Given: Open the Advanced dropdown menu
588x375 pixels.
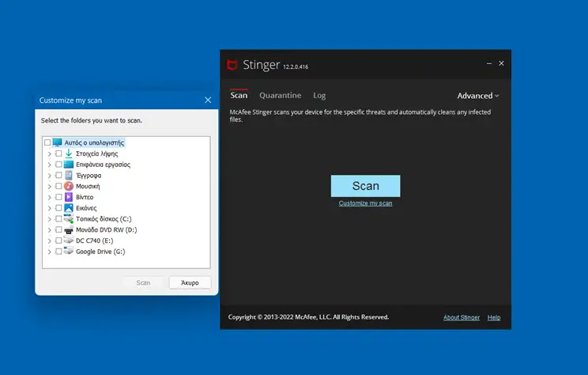Looking at the screenshot, I should pos(478,96).
